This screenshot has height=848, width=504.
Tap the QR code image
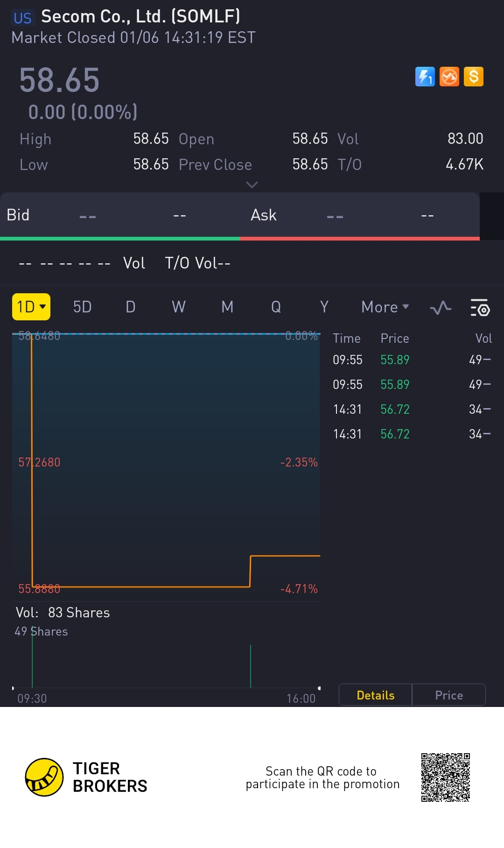point(445,777)
